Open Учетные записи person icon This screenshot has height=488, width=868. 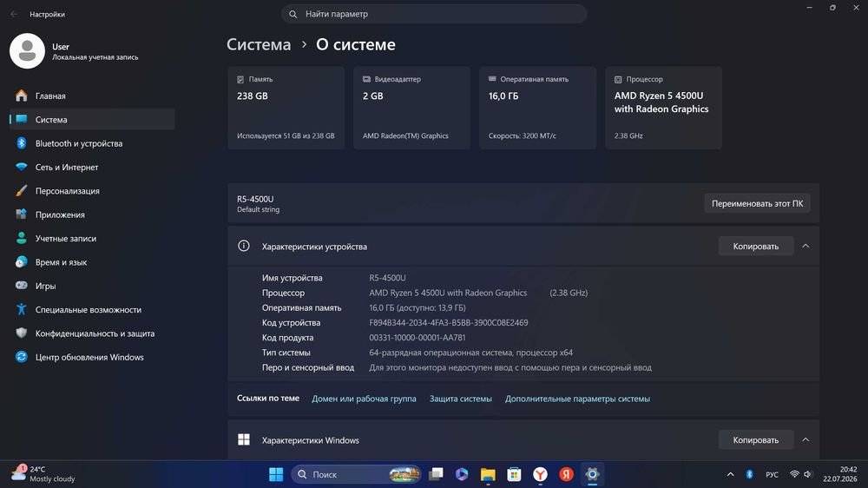22,238
